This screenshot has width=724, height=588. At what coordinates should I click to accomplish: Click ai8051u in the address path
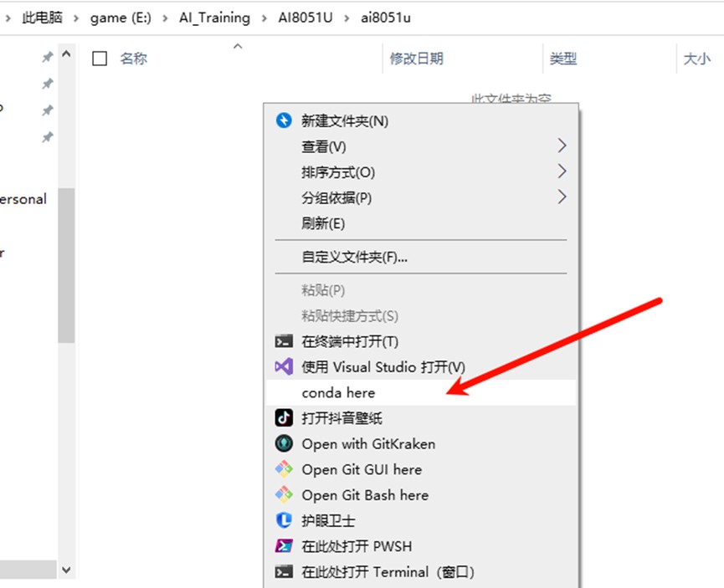click(386, 18)
